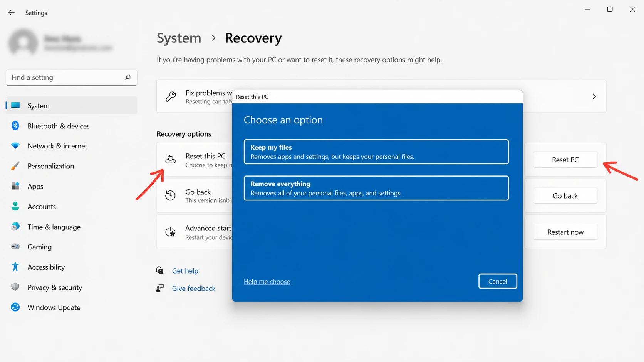Click the Get help headset icon
The width and height of the screenshot is (644, 362).
click(160, 270)
